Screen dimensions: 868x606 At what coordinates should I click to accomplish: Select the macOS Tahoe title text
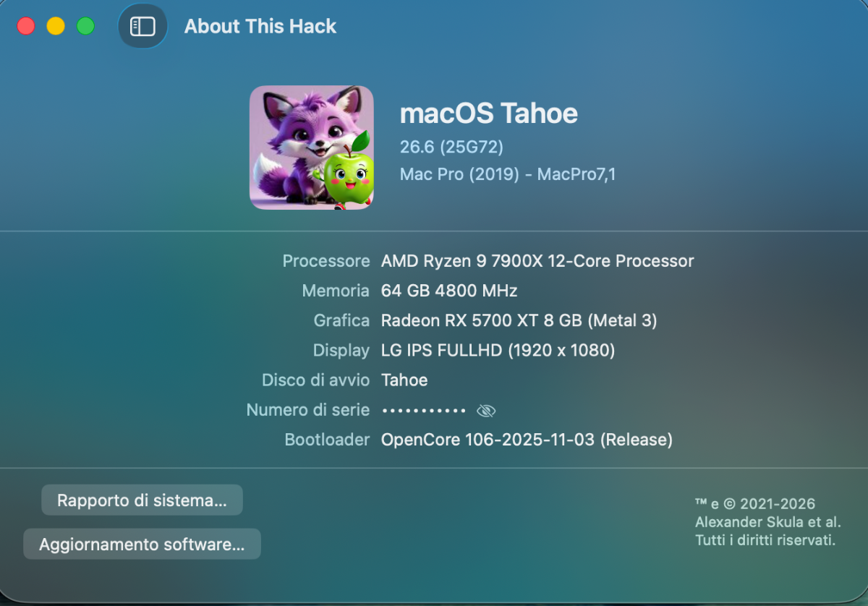489,114
